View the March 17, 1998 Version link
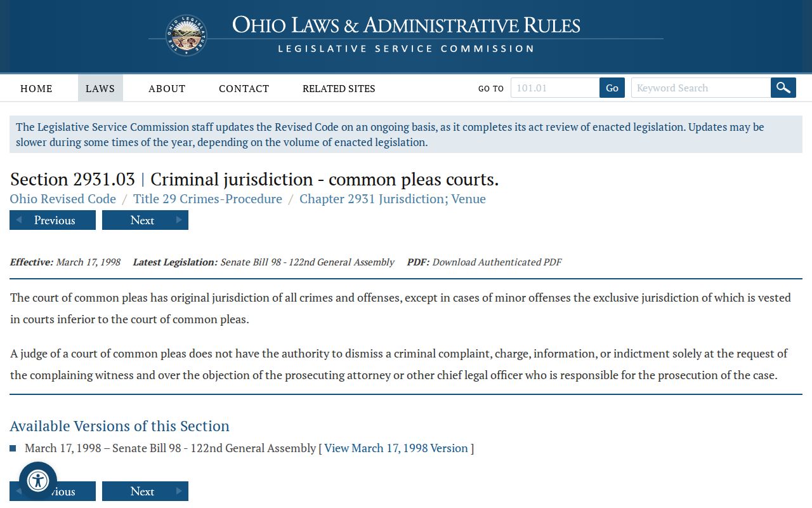 [396, 448]
